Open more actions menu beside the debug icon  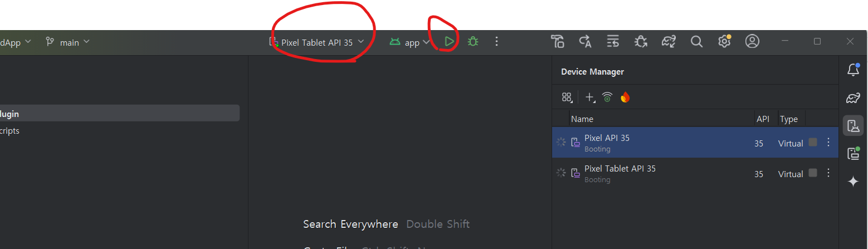point(497,41)
